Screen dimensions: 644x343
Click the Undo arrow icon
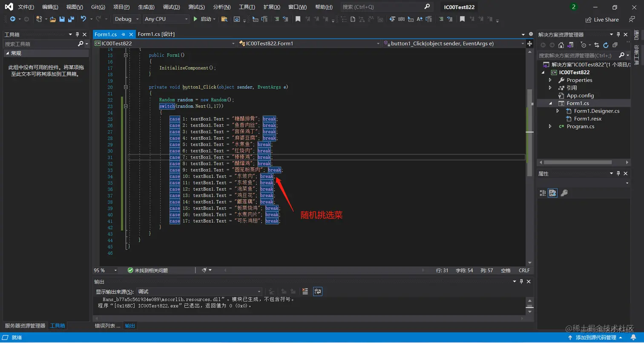pos(83,19)
